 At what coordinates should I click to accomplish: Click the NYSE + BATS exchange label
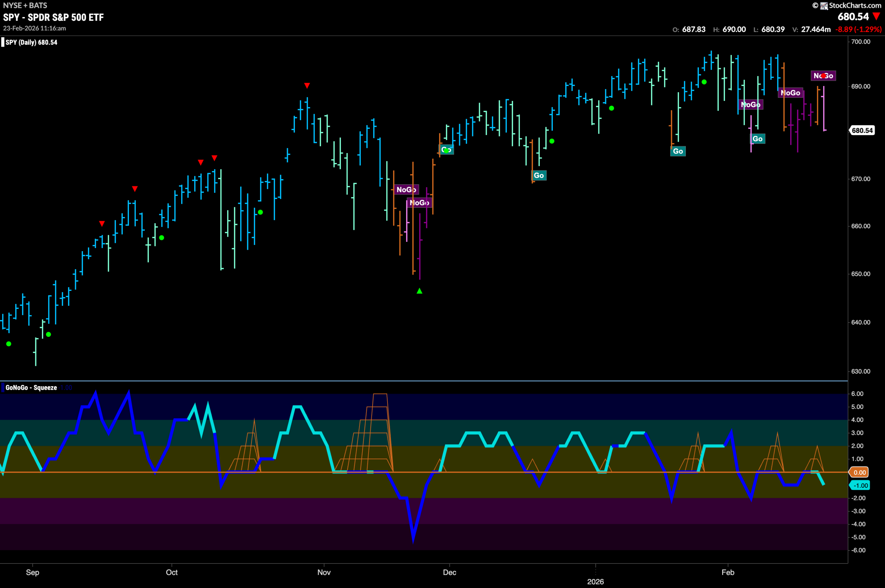tap(25, 5)
